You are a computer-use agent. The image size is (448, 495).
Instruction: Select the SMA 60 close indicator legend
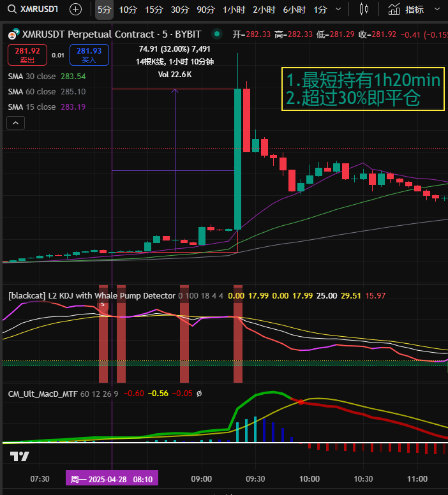(x=47, y=92)
